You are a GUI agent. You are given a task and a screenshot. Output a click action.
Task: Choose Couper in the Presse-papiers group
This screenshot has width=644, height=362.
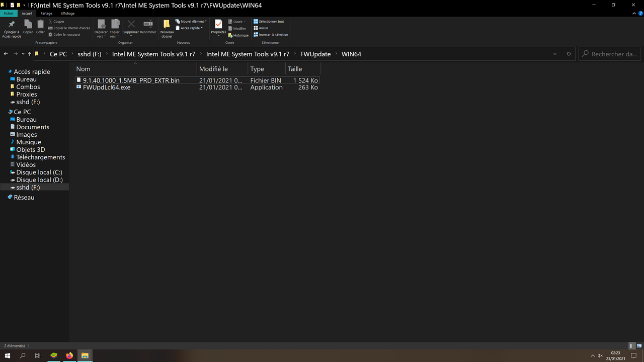click(56, 22)
